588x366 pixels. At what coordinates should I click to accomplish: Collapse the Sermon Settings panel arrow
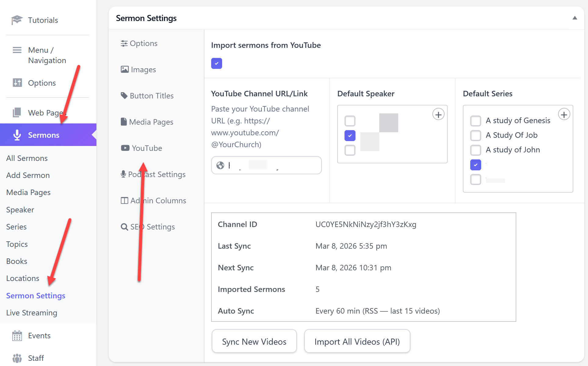tap(575, 18)
